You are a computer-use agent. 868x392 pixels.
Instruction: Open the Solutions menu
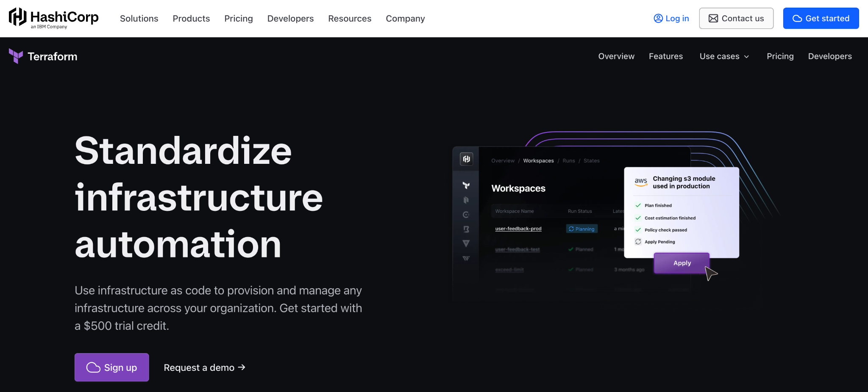pos(139,19)
